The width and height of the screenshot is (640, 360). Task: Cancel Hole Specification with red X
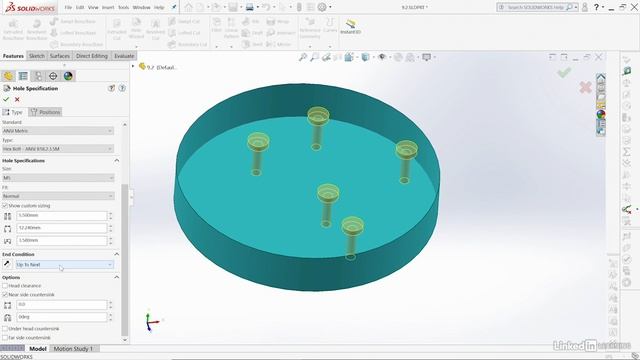pos(17,99)
